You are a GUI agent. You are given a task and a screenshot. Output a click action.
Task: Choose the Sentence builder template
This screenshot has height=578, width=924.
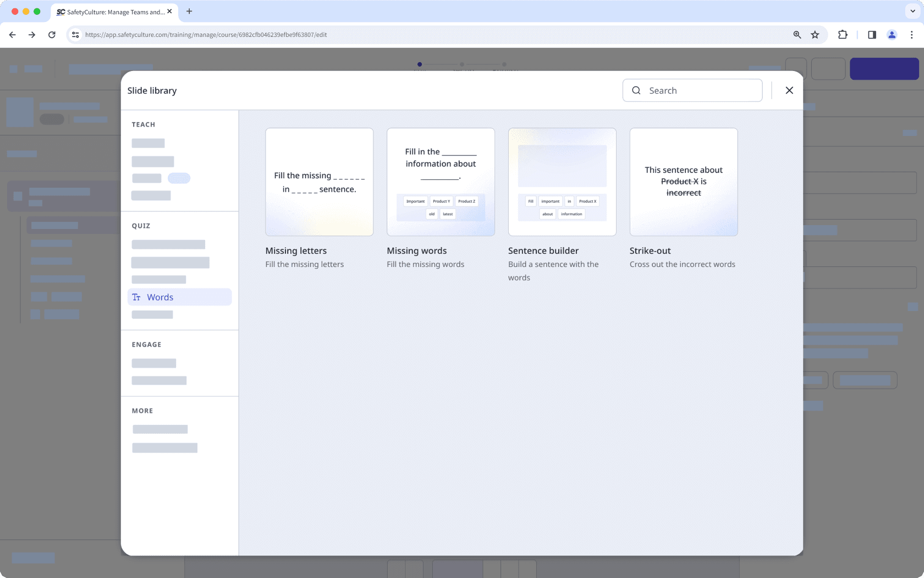click(x=562, y=182)
